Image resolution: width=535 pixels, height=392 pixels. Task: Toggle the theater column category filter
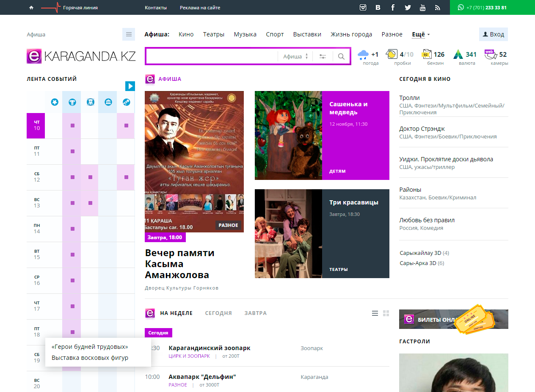72,102
